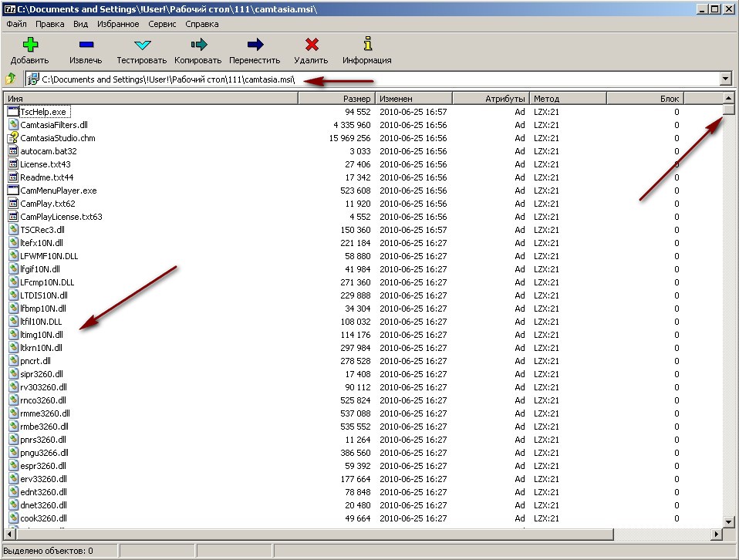Viewport: 739px width, 560px height.
Task: Click the CamtasiaStudio.chm help file icon
Action: click(13, 137)
